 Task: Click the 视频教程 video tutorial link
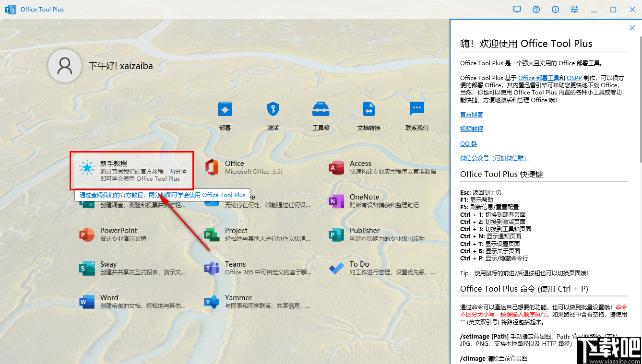click(471, 129)
